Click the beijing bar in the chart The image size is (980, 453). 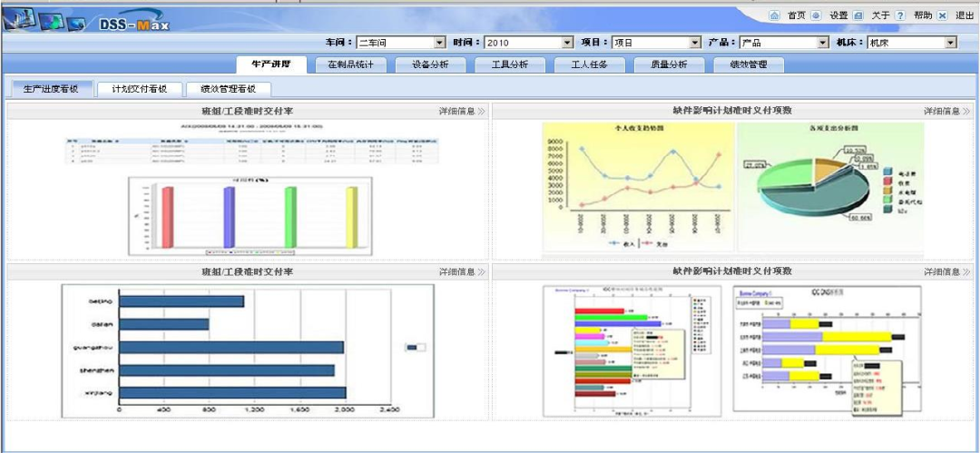(181, 301)
